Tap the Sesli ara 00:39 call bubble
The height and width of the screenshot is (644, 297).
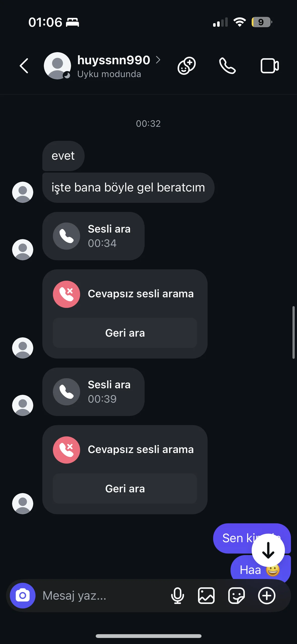pos(93,392)
